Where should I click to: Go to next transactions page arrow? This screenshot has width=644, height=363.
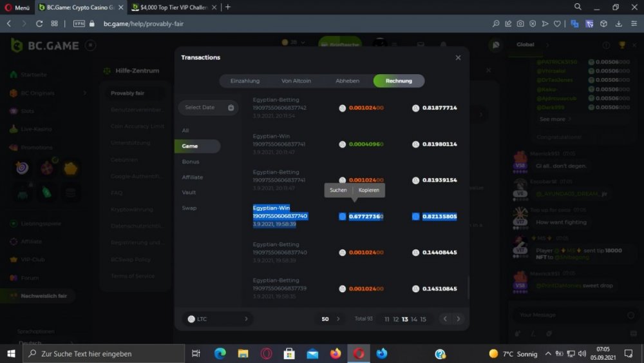point(459,319)
